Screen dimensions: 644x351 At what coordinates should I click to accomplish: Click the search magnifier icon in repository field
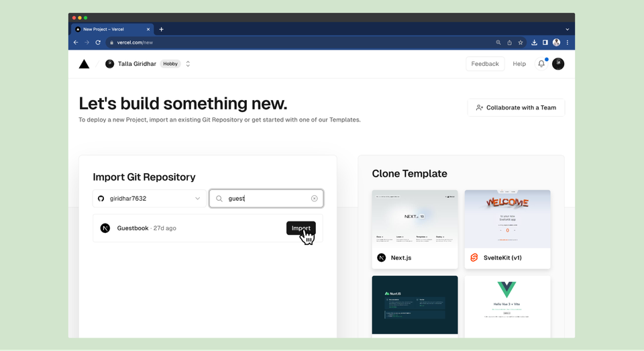tap(219, 199)
